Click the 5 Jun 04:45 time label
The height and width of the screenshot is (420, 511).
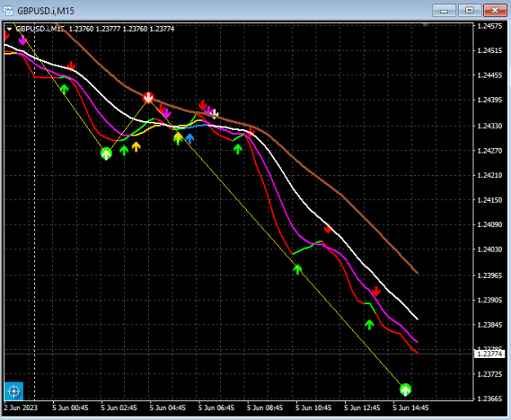(x=168, y=408)
